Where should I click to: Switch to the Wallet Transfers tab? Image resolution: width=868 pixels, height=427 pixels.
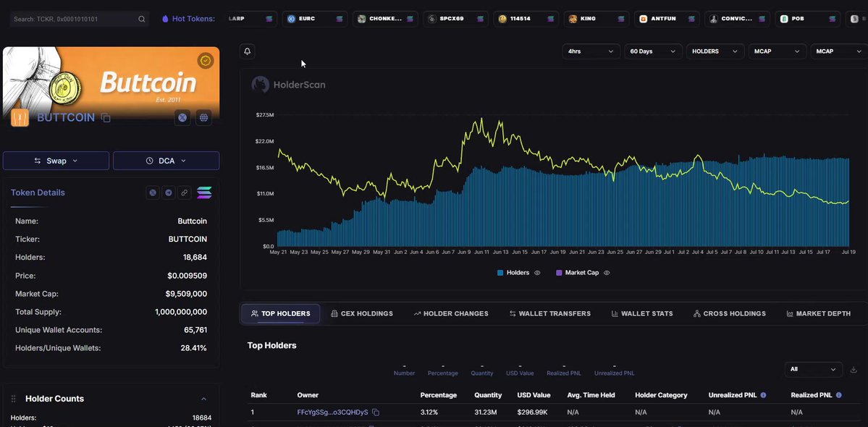pyautogui.click(x=550, y=313)
